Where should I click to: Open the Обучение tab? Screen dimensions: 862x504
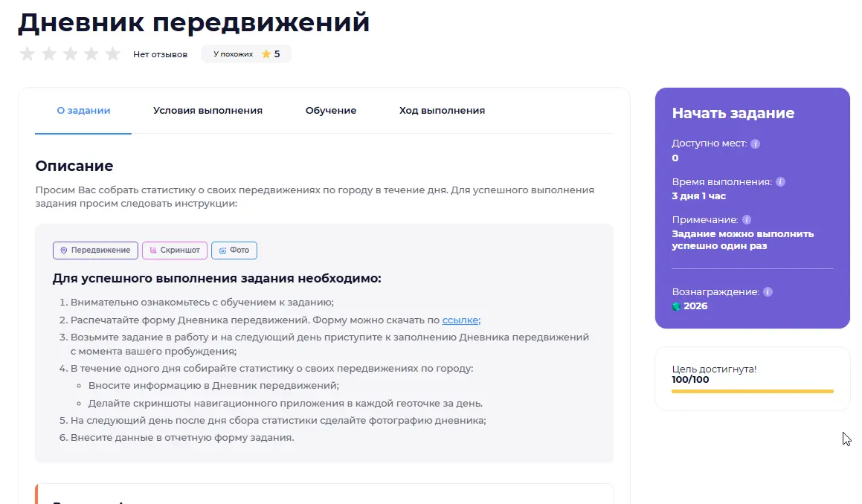(331, 111)
